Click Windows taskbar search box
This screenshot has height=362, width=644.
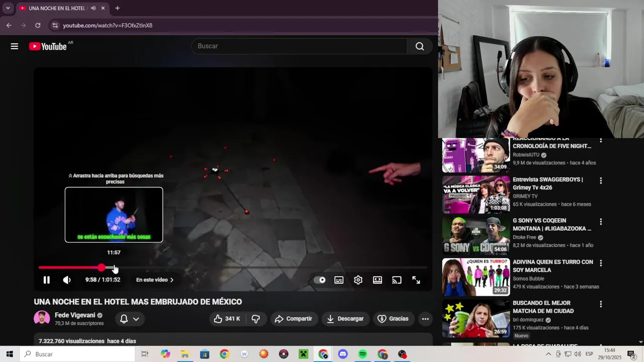pyautogui.click(x=77, y=354)
